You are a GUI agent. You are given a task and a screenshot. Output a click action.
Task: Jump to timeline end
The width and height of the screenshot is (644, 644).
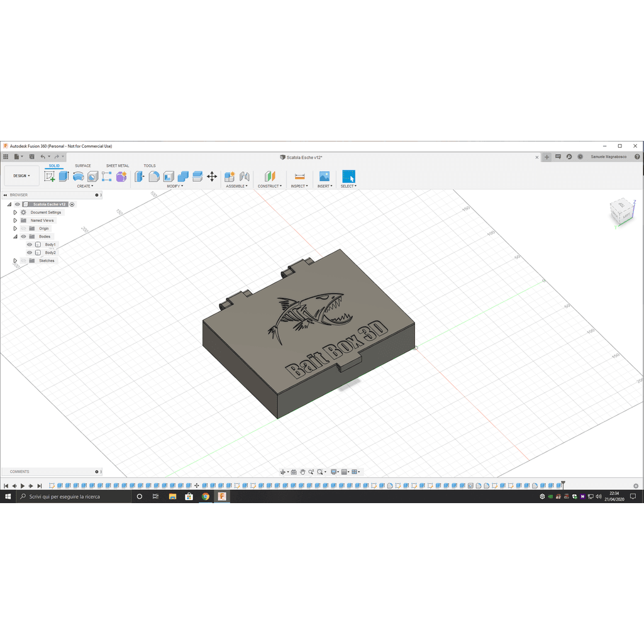click(40, 486)
